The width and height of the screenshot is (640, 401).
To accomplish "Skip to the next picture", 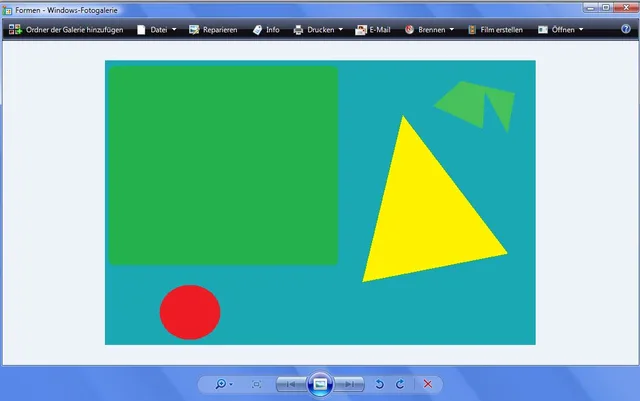I will click(349, 384).
